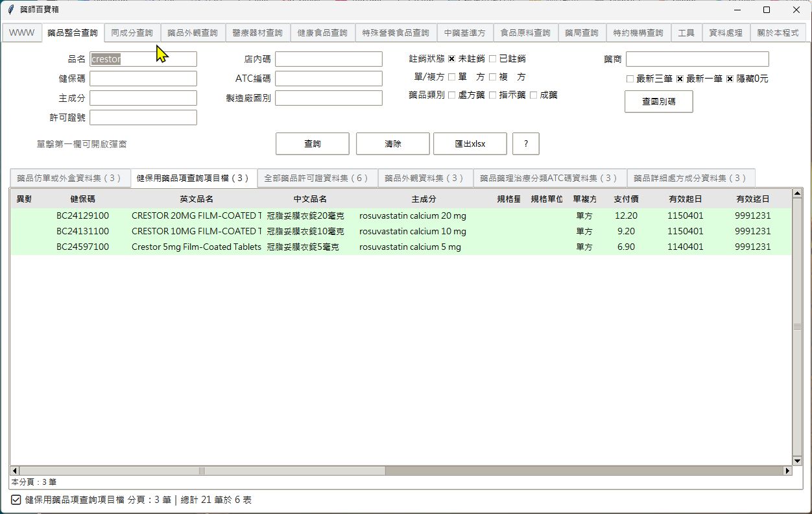Open the 特殊營養食品查詢 tab
812x514 pixels.
[x=396, y=33]
